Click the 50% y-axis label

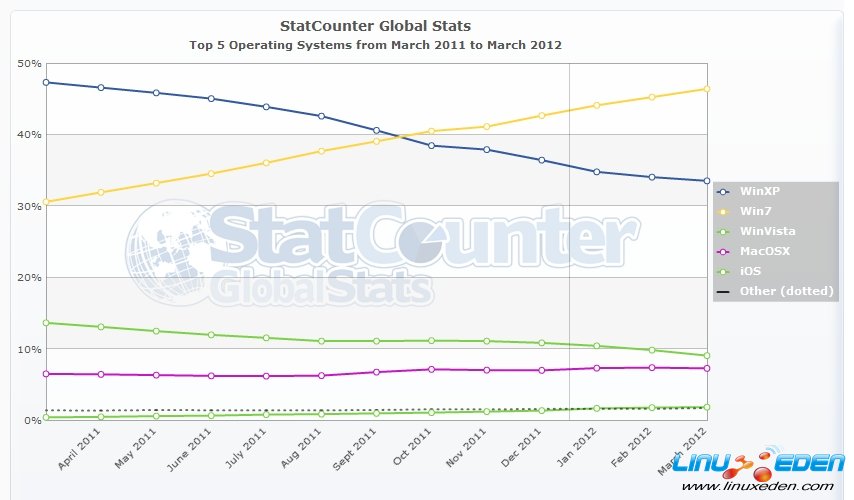coord(28,63)
